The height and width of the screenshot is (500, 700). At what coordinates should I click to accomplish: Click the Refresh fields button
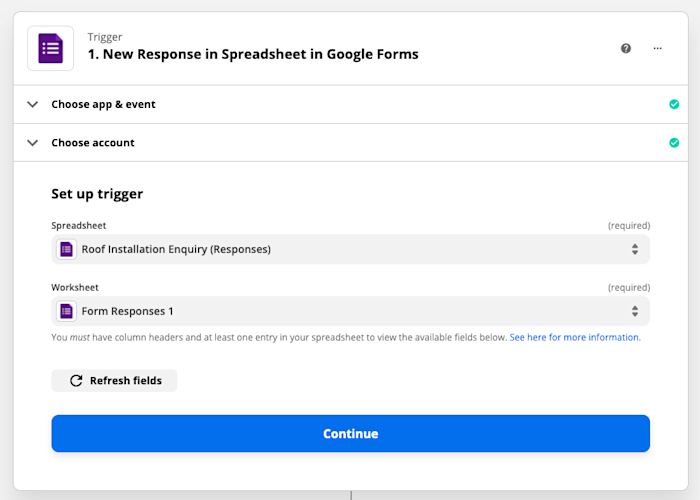click(114, 380)
